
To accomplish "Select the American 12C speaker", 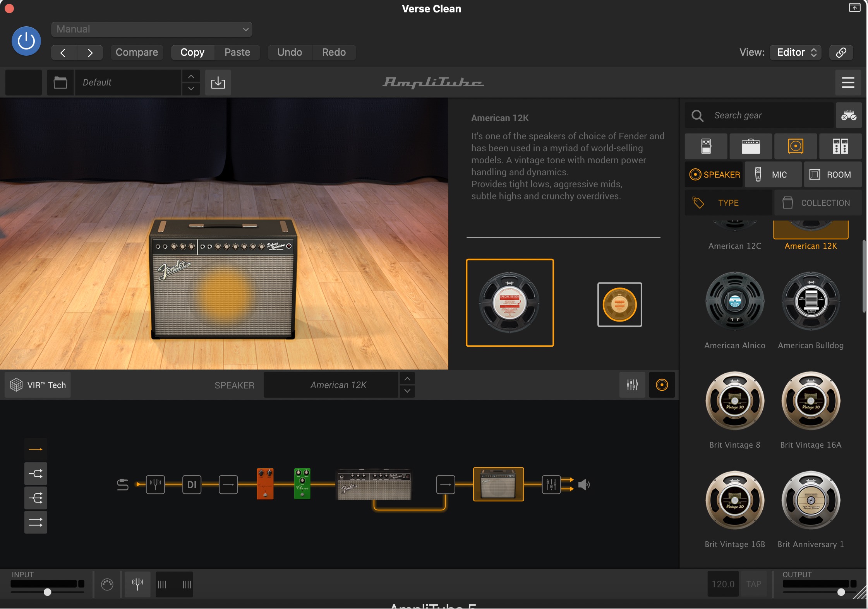I will [x=735, y=236].
